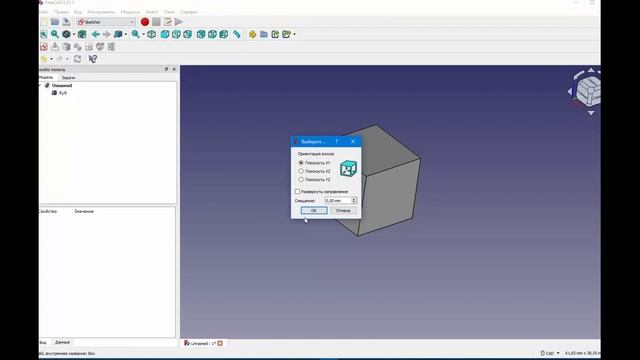Switch to the isometric view icon

pyautogui.click(x=151, y=34)
